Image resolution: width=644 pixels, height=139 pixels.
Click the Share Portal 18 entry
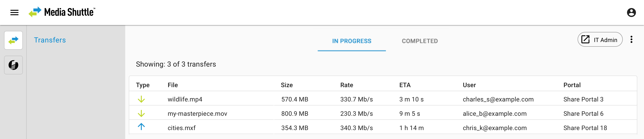tap(585, 128)
